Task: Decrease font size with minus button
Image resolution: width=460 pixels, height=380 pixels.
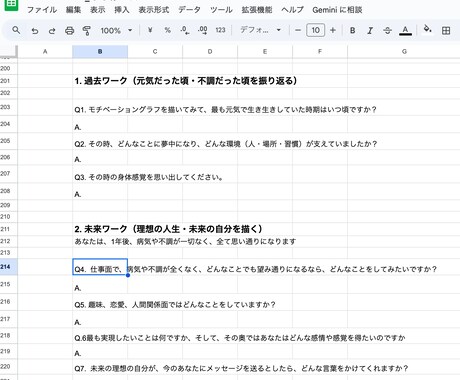Action: coord(298,30)
